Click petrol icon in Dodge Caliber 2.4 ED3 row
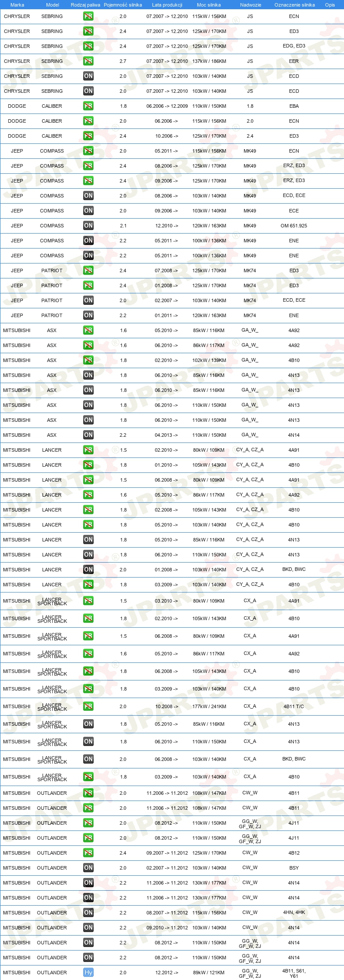The width and height of the screenshot is (344, 980). click(88, 136)
